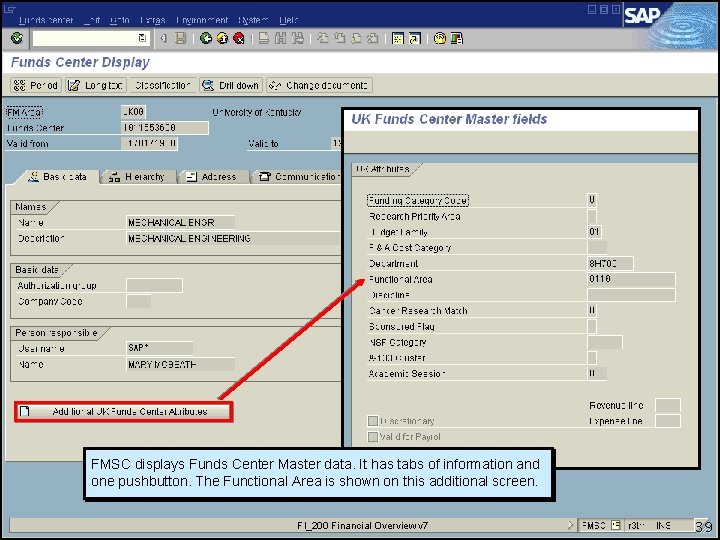Click the Funds Center number field
Viewport: 720px width, 540px height.
coord(165,128)
